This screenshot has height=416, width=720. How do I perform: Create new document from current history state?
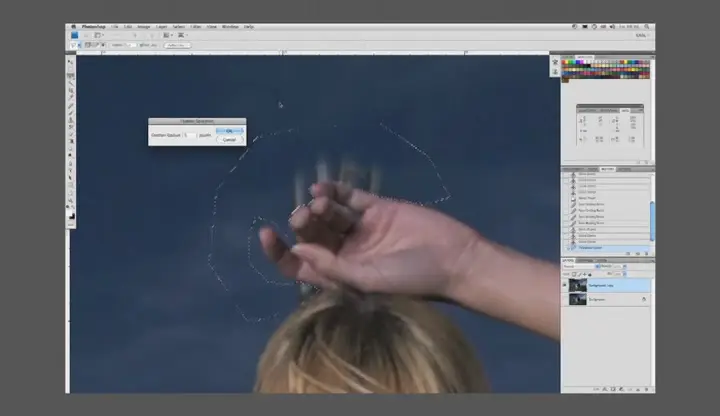[628, 253]
